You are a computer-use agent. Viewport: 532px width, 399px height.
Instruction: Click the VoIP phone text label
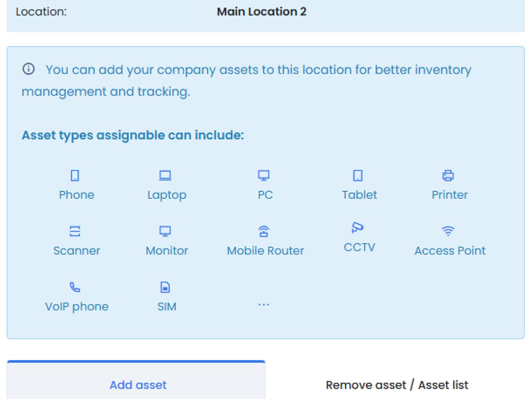[x=77, y=306]
